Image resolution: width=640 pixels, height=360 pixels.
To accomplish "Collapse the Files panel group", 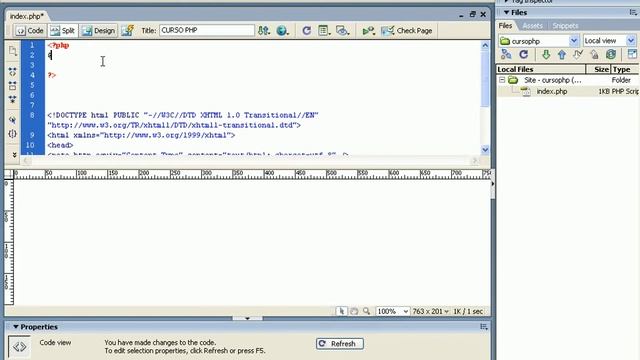I will pos(507,13).
